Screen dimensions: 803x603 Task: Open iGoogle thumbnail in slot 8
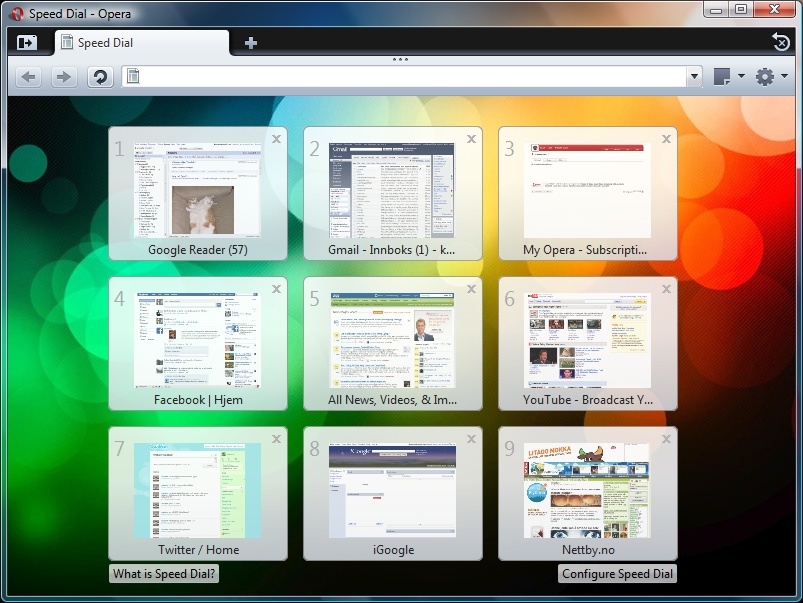(392, 490)
